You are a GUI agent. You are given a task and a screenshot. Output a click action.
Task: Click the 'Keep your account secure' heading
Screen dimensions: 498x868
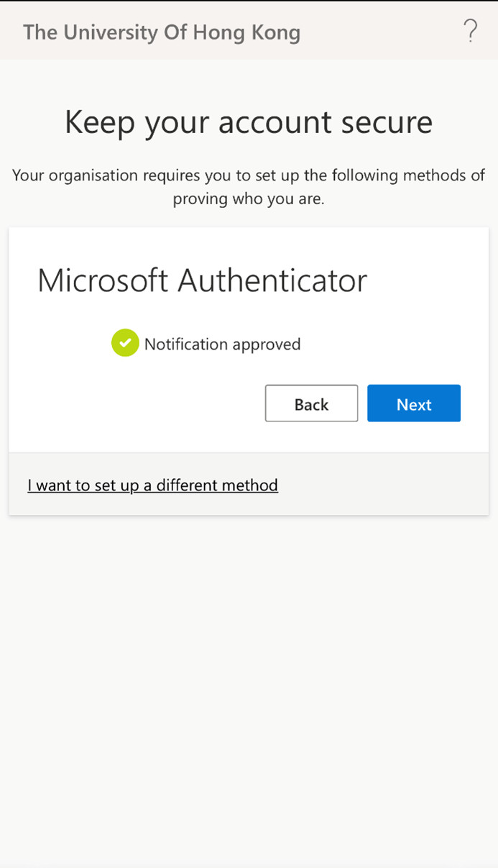pyautogui.click(x=249, y=122)
